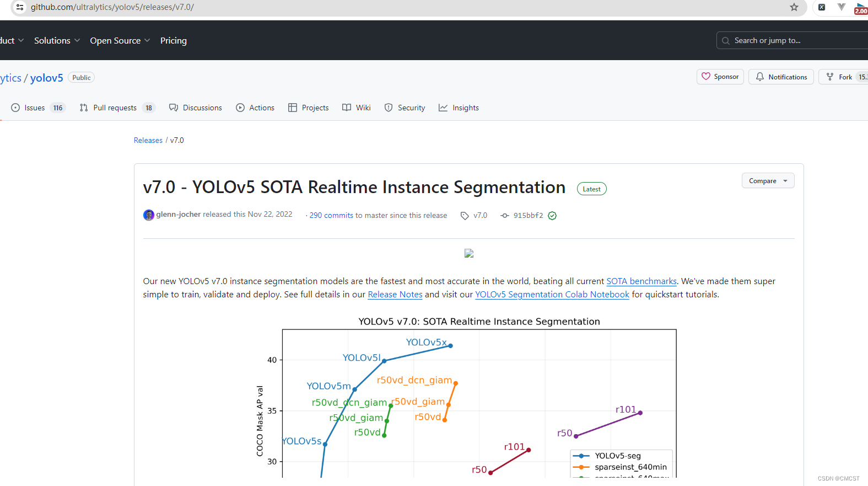Screen dimensions: 868x486
Task: Open the SOTA benchmarks link
Action: coord(641,281)
